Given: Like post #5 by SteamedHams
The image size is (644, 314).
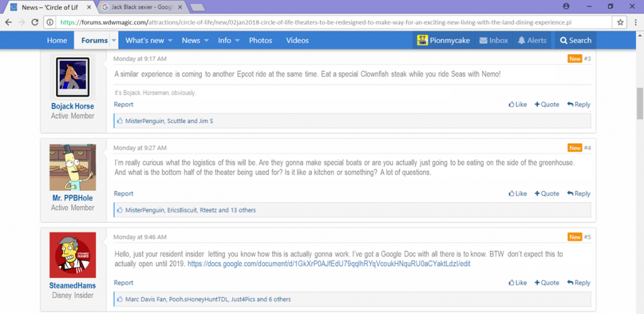Looking at the screenshot, I should point(518,283).
